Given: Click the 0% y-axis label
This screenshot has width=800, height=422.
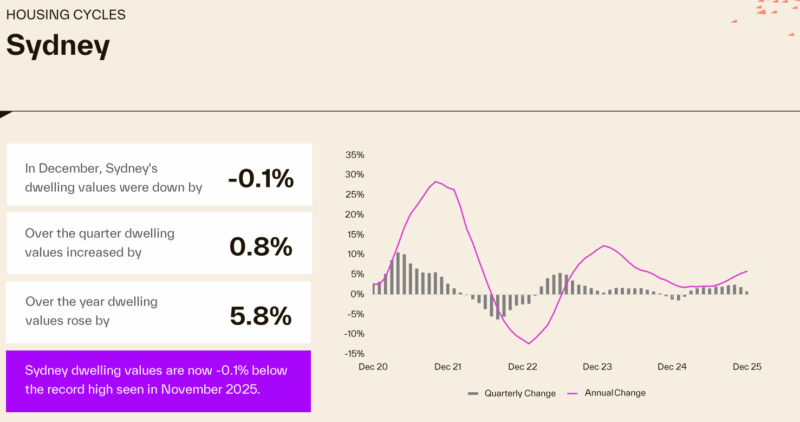Looking at the screenshot, I should pyautogui.click(x=356, y=294).
